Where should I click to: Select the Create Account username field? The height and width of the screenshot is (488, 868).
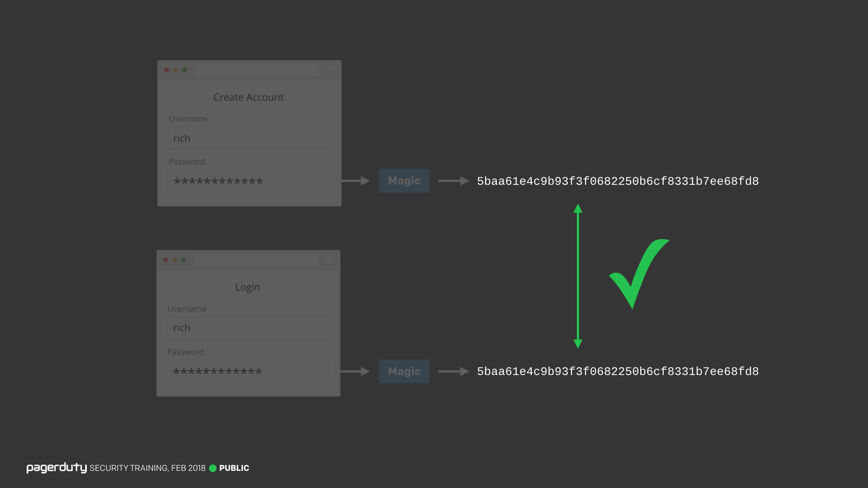click(x=249, y=138)
